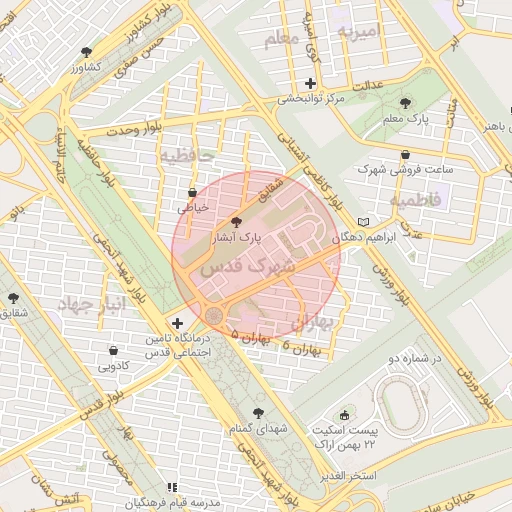
Task: Open the clinic cross icon درمانگاه تامین اجتماعی
Action: [x=177, y=323]
